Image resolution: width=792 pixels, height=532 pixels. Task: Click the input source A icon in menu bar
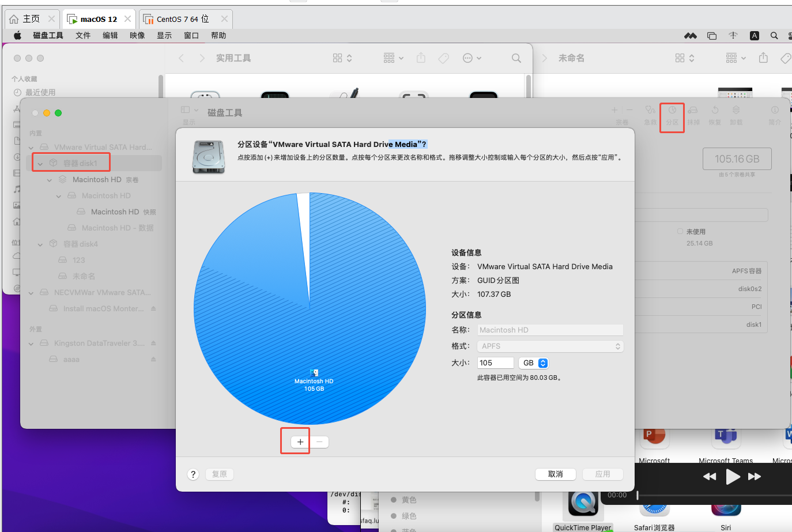pos(755,35)
